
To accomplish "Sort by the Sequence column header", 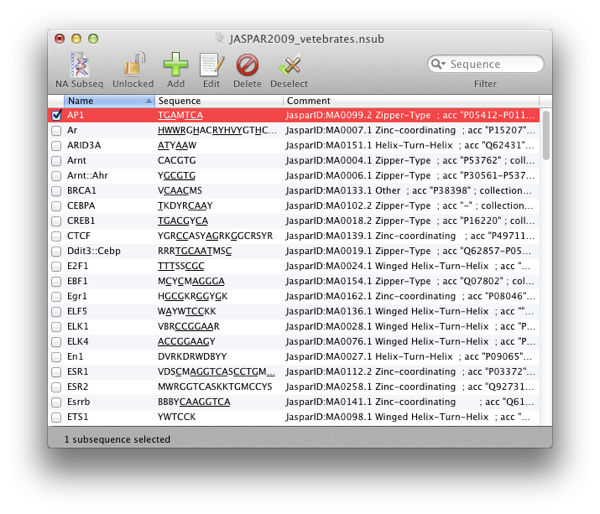I will (219, 101).
